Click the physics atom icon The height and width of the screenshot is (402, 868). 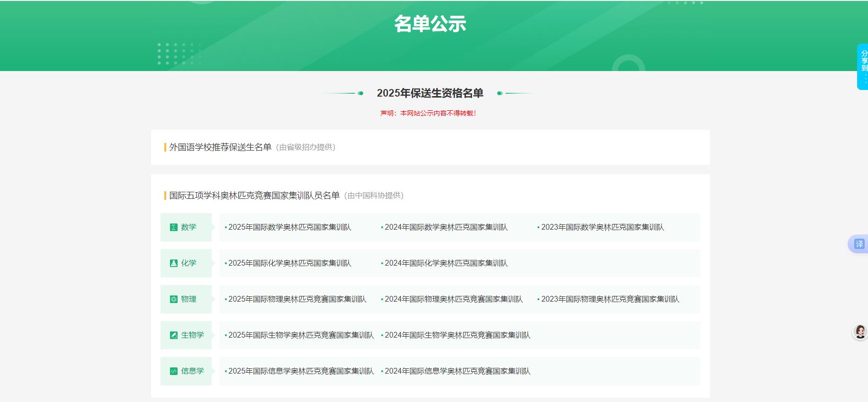click(173, 299)
